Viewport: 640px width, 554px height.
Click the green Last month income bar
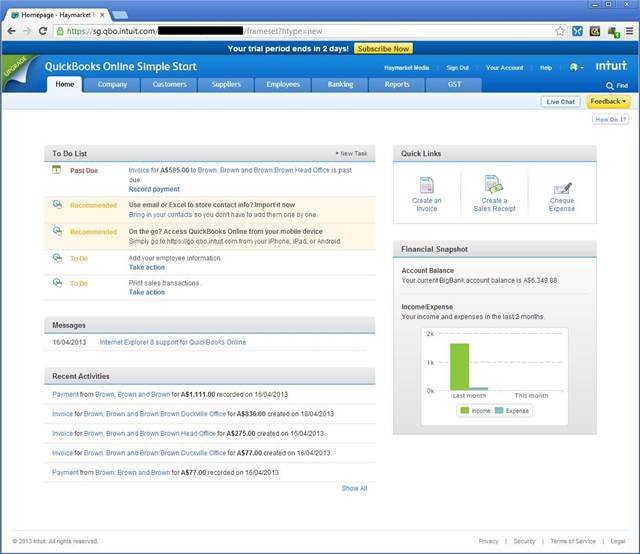[x=460, y=367]
